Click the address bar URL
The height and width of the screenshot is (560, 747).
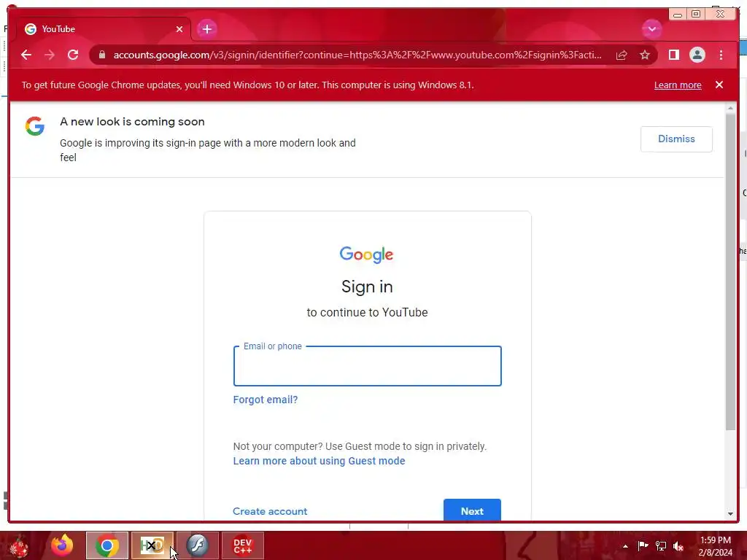coord(357,55)
